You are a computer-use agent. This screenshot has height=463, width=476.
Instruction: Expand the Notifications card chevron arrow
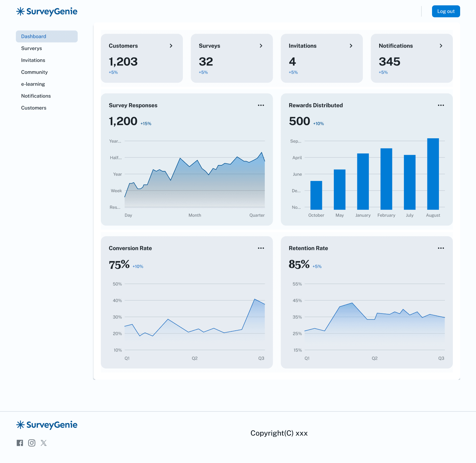point(441,46)
